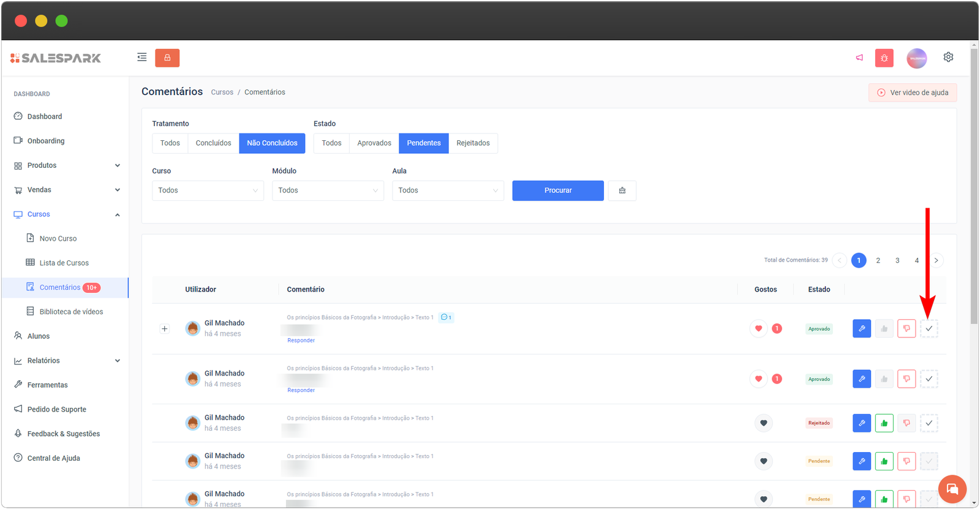
Task: Open the Módulo dropdown
Action: [328, 190]
